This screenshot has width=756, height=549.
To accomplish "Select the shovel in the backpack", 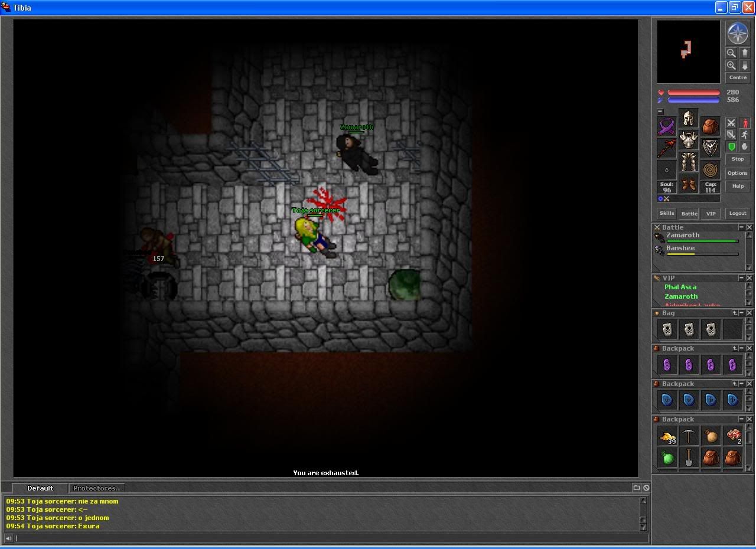I will 689,457.
